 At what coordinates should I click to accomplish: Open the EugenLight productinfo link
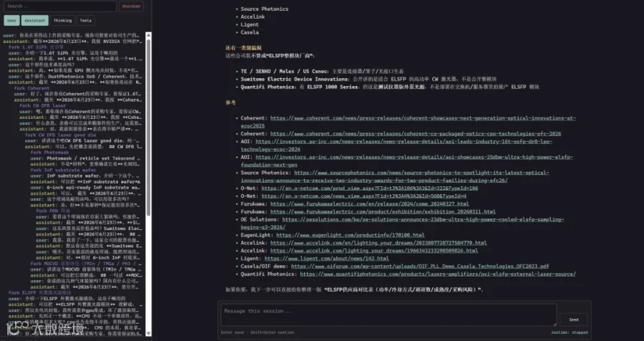click(351, 235)
